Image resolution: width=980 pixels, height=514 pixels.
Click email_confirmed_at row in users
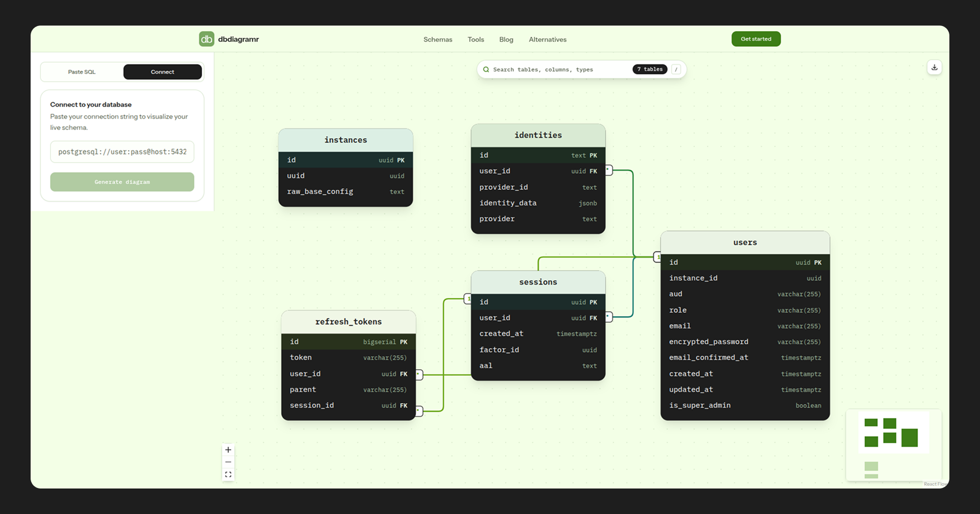(x=745, y=357)
